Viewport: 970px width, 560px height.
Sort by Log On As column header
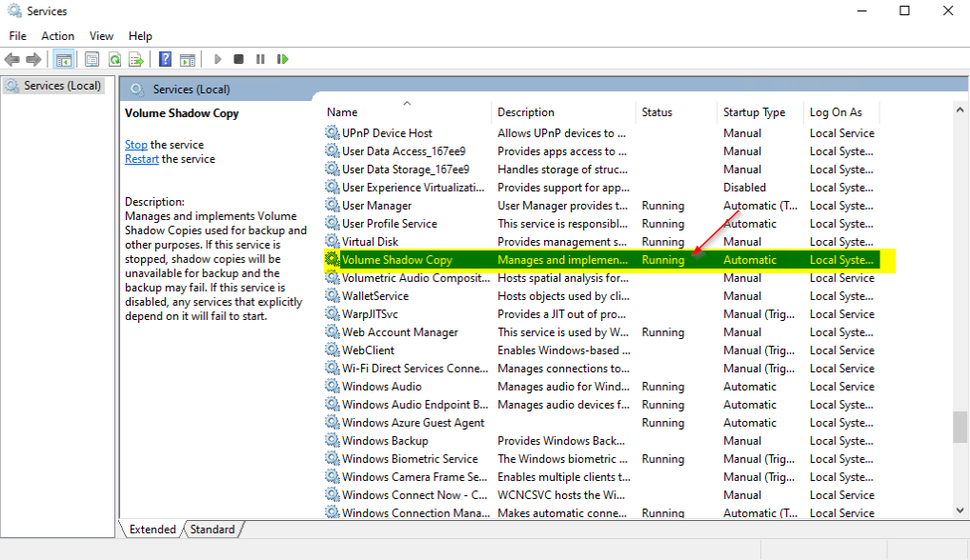coord(841,111)
